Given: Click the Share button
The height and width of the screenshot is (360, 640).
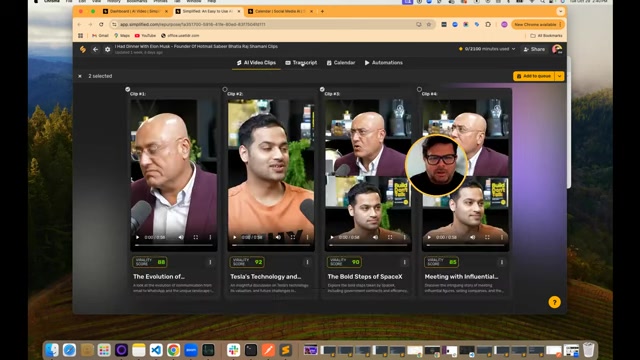Looking at the screenshot, I should click(x=534, y=49).
